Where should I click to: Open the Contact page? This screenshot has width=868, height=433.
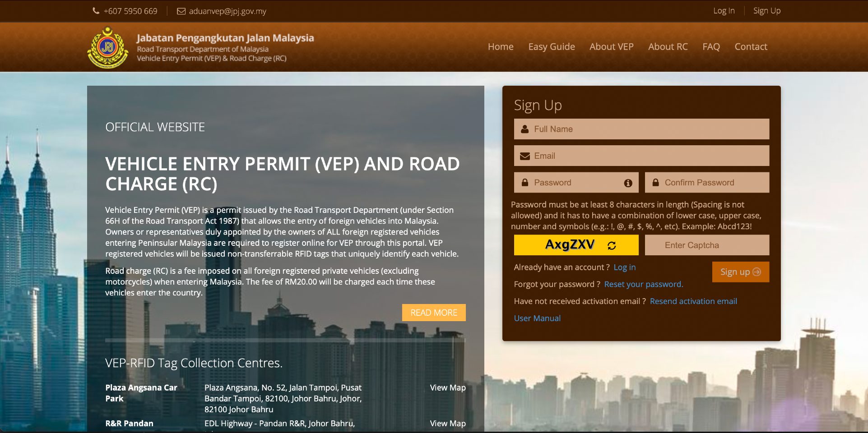(751, 46)
